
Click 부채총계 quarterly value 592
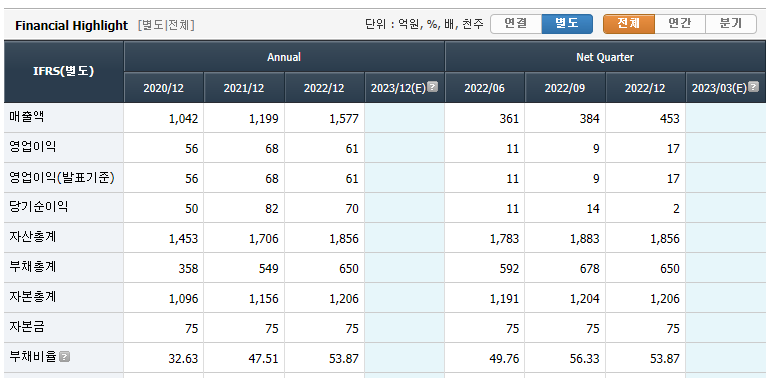[509, 269]
